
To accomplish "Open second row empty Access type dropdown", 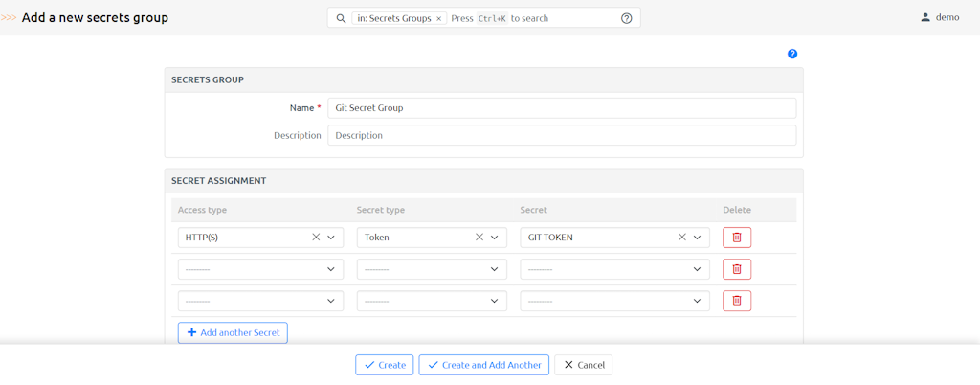I will pyautogui.click(x=260, y=269).
